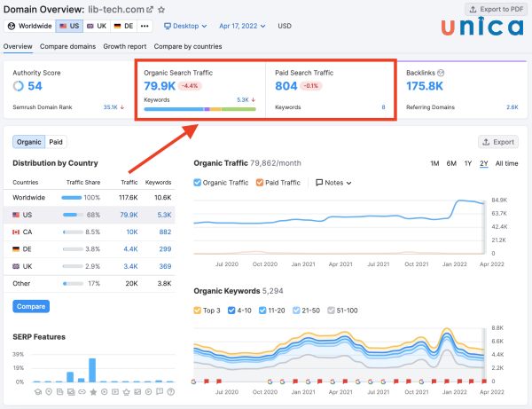Open more country databases ellipsis
The height and width of the screenshot is (409, 532).
coord(145,26)
